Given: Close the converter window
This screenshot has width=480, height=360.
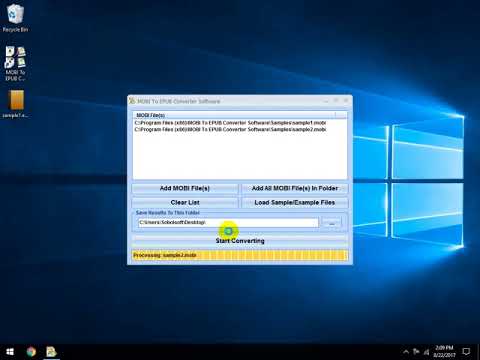Looking at the screenshot, I should pos(346,101).
